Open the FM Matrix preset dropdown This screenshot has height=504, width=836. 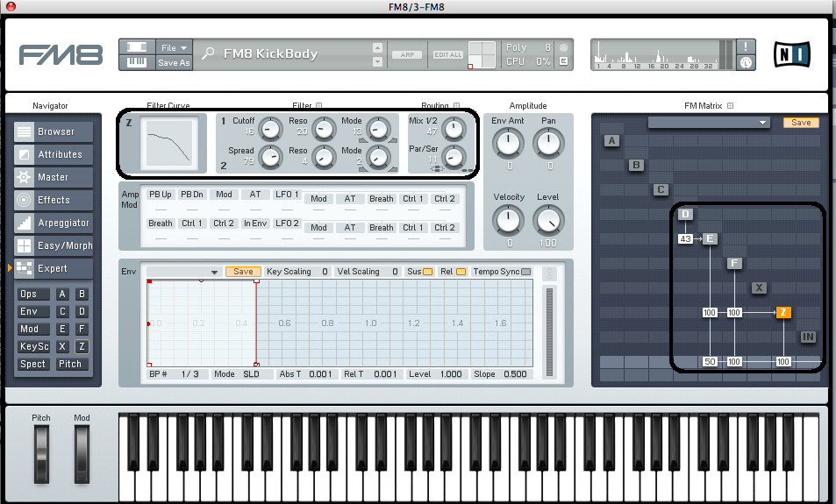pos(709,123)
